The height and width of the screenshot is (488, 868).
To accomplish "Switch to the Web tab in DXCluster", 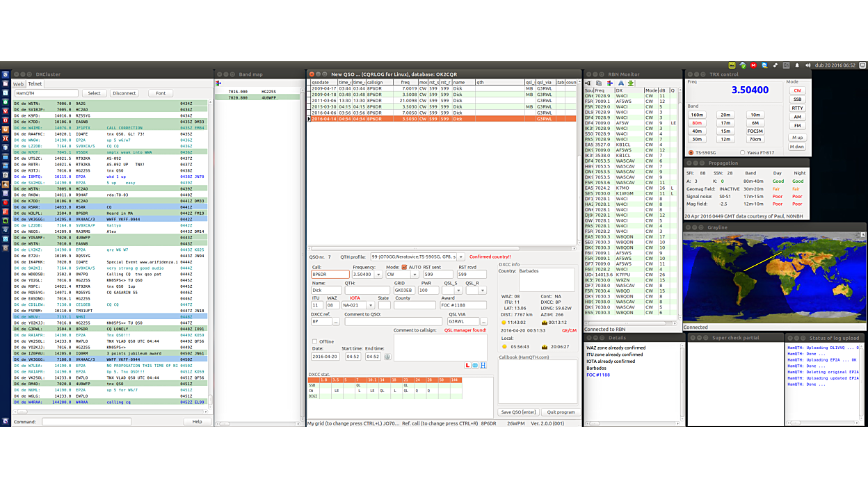I will pyautogui.click(x=19, y=84).
